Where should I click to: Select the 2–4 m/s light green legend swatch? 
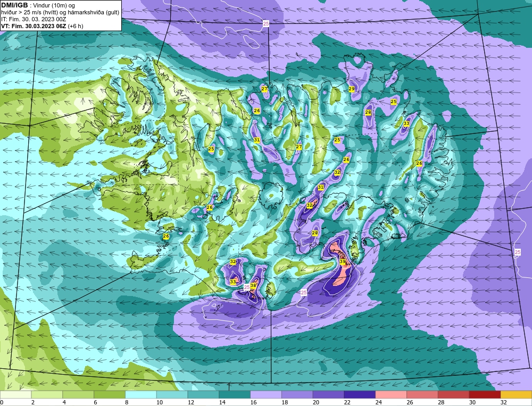(x=47, y=395)
